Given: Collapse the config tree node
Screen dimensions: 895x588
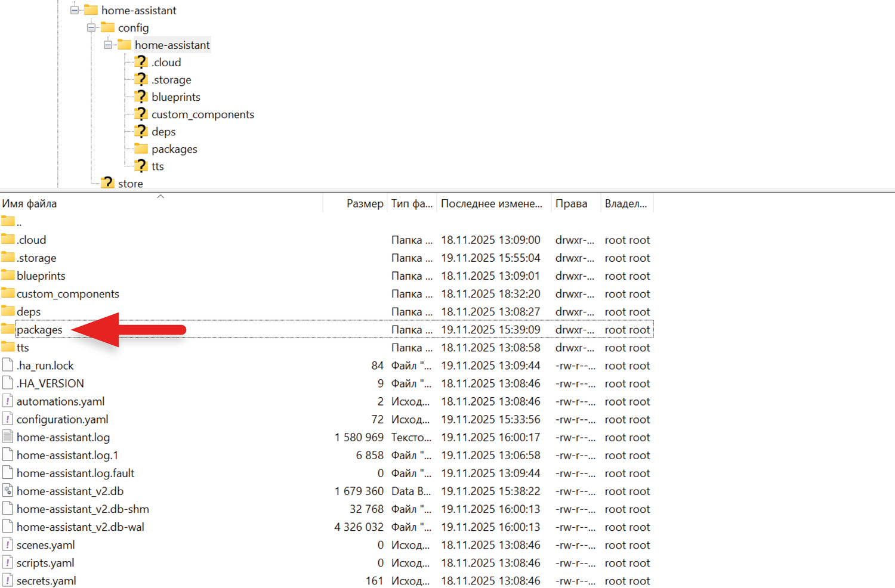Looking at the screenshot, I should point(91,27).
